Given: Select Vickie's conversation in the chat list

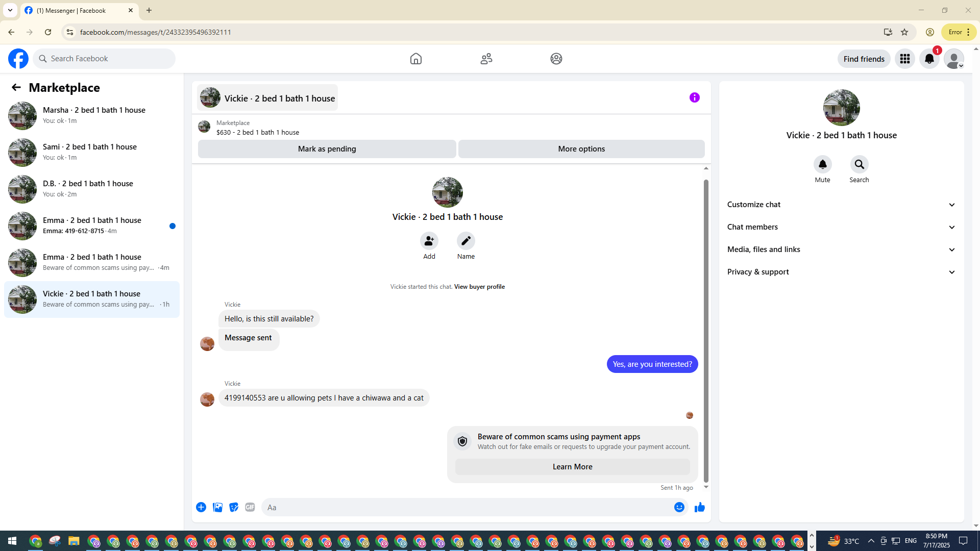Looking at the screenshot, I should coord(92,299).
